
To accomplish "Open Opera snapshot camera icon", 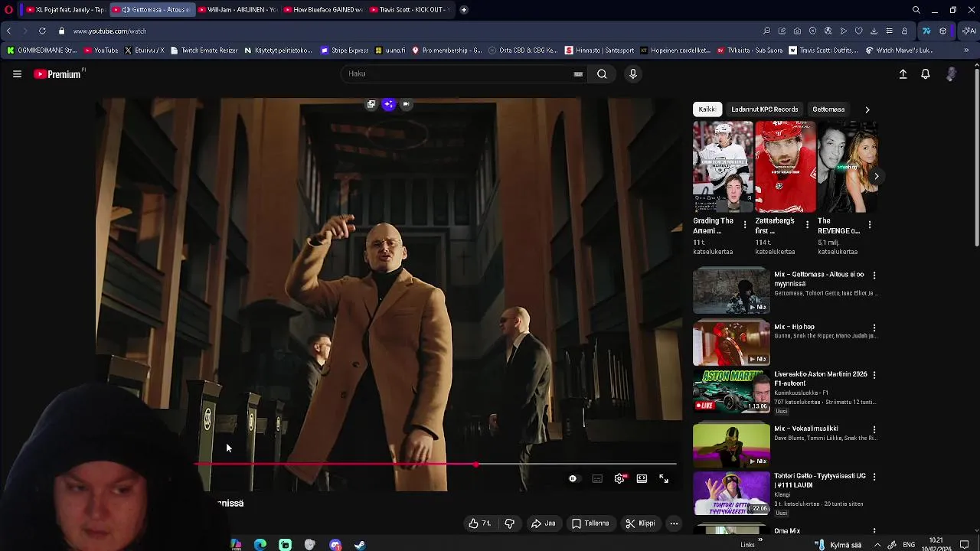I will [x=797, y=31].
